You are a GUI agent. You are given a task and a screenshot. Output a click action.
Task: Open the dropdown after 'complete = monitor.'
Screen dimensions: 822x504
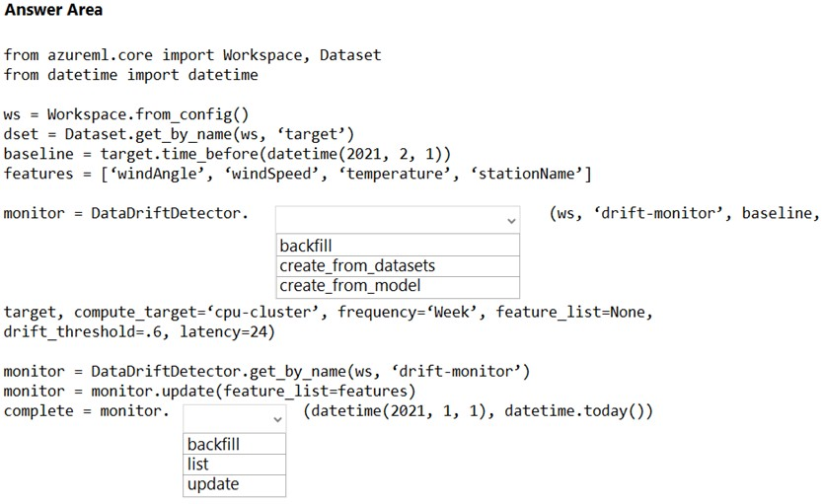[234, 418]
